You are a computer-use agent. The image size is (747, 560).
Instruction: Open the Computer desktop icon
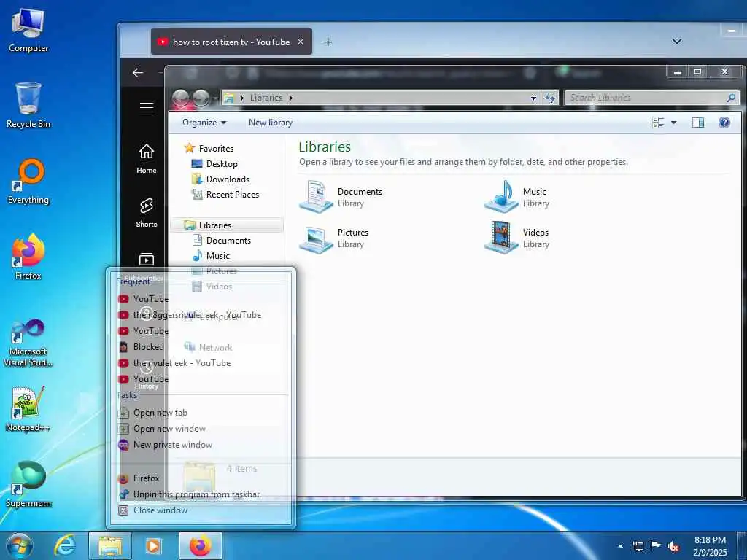tap(28, 31)
